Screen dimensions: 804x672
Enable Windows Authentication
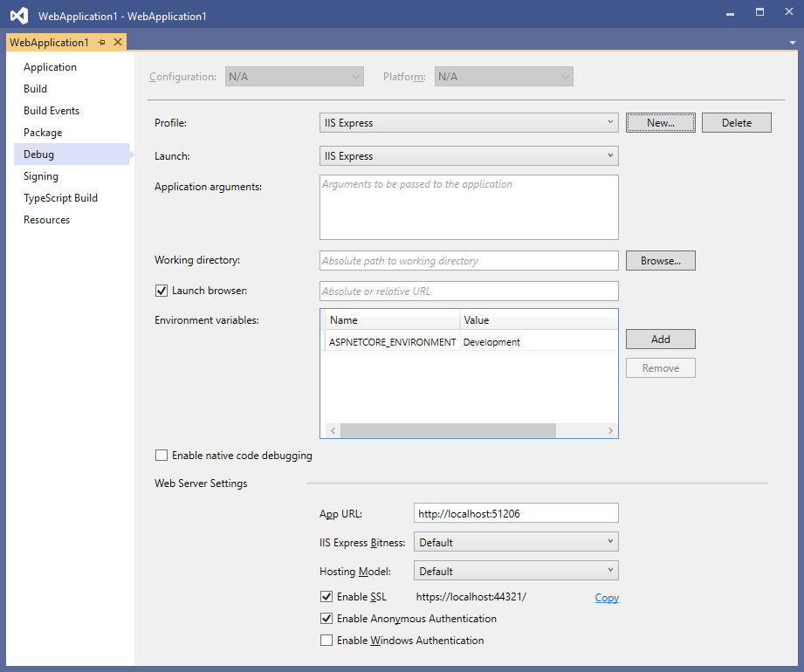pos(326,640)
